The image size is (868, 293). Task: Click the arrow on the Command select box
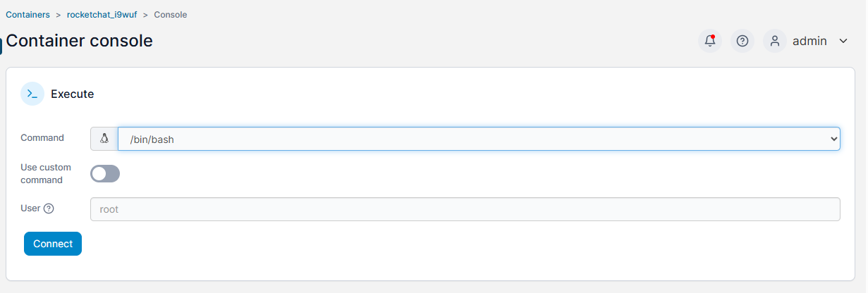point(833,139)
